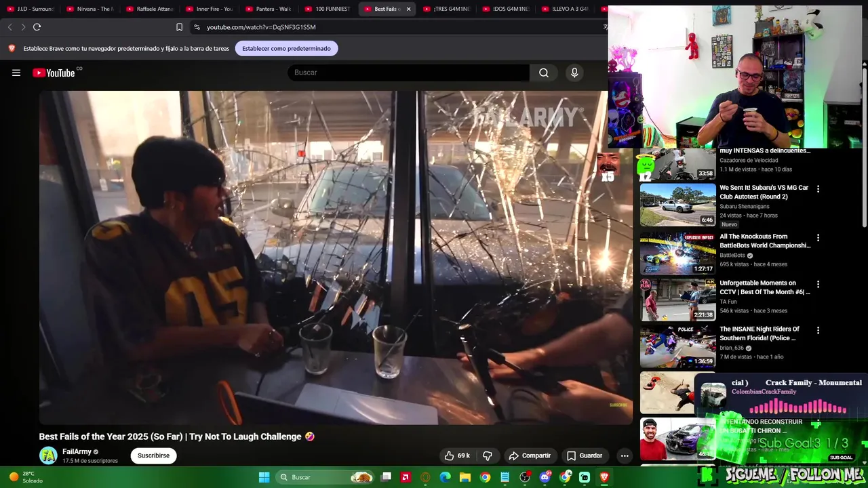This screenshot has height=488, width=868.
Task: Open TA Fun channel link
Action: tap(728, 302)
